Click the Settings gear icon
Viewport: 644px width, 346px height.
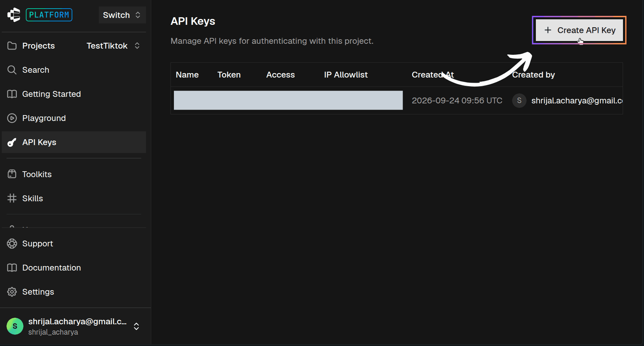tap(12, 292)
